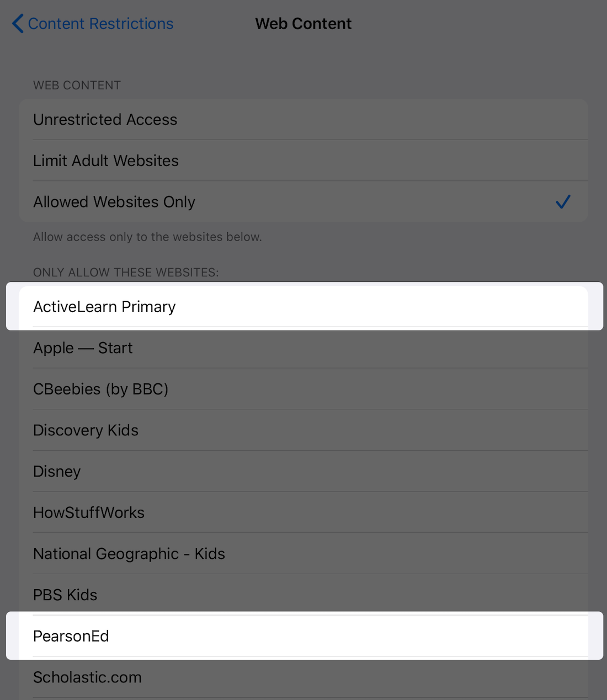Select Unrestricted Access option
The image size is (607, 700).
[x=105, y=120]
